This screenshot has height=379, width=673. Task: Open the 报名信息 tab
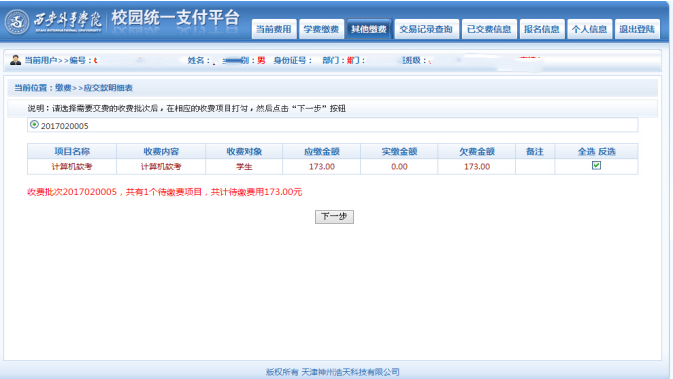(x=542, y=29)
